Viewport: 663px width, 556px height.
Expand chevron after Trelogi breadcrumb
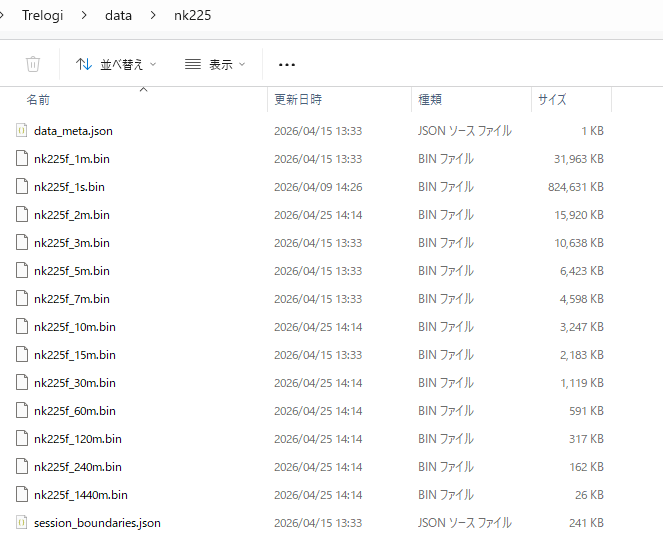click(84, 16)
